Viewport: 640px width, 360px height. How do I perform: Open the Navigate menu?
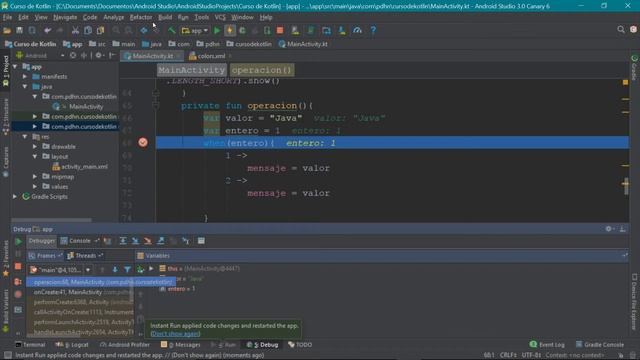[65, 17]
